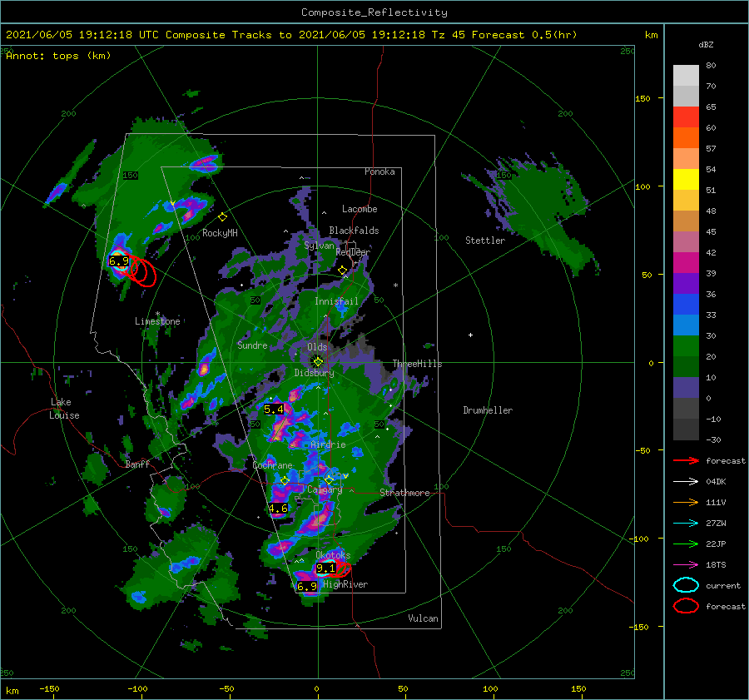The height and width of the screenshot is (700, 749).
Task: Click the Vulcan town label
Action: click(x=423, y=618)
